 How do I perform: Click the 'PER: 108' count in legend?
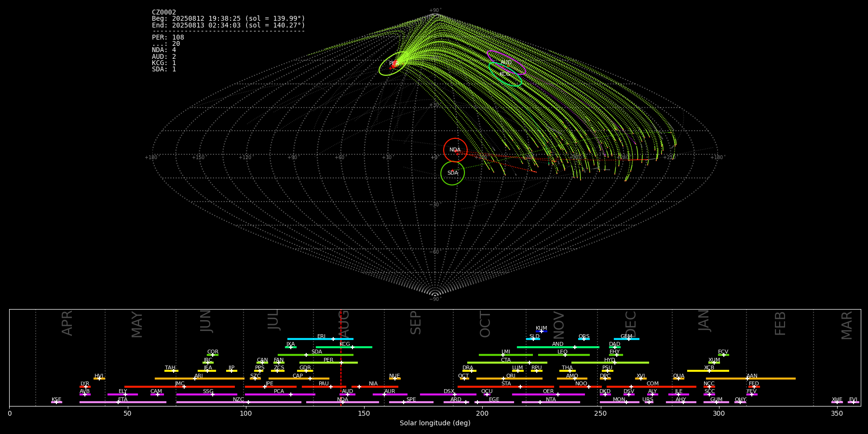(x=168, y=38)
